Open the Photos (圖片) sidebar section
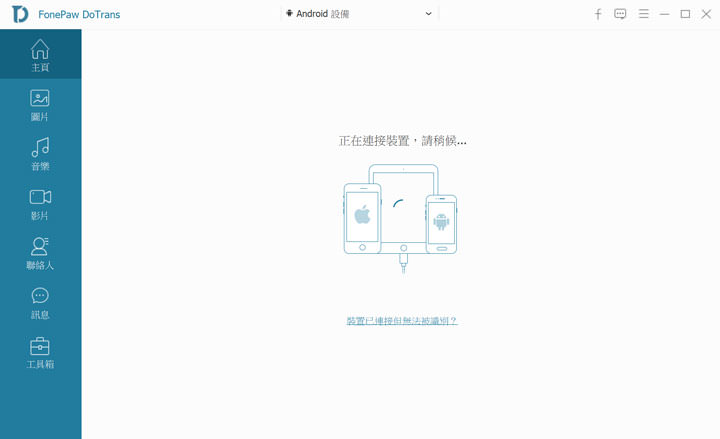Screen dimensions: 720x439 point(40,105)
